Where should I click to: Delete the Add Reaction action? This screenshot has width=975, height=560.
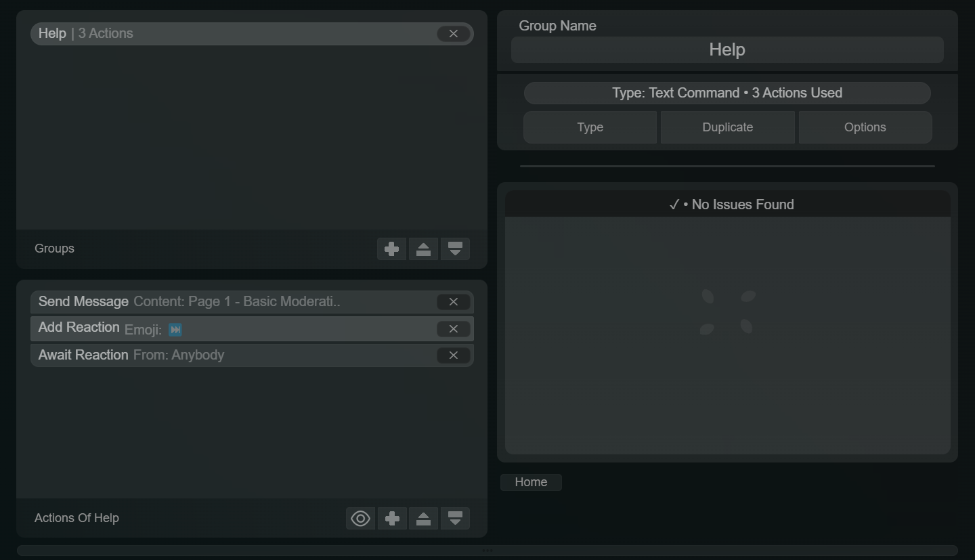click(x=452, y=328)
